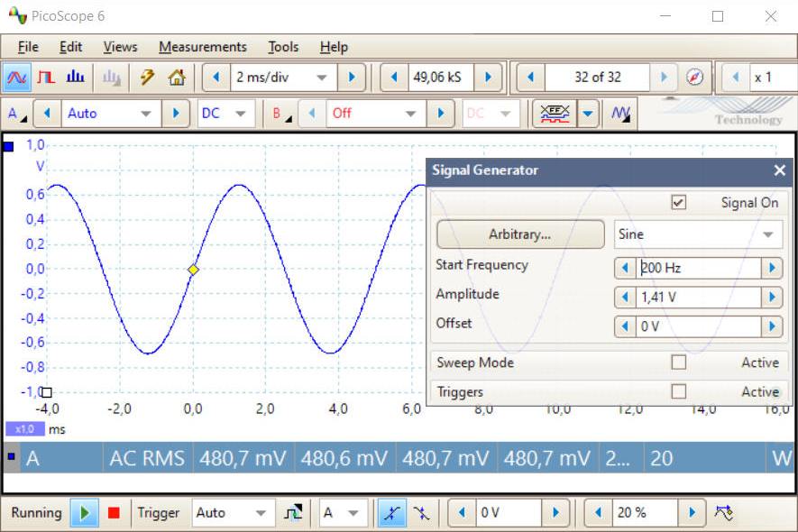Open the Help menu
The width and height of the screenshot is (798, 532).
334,47
